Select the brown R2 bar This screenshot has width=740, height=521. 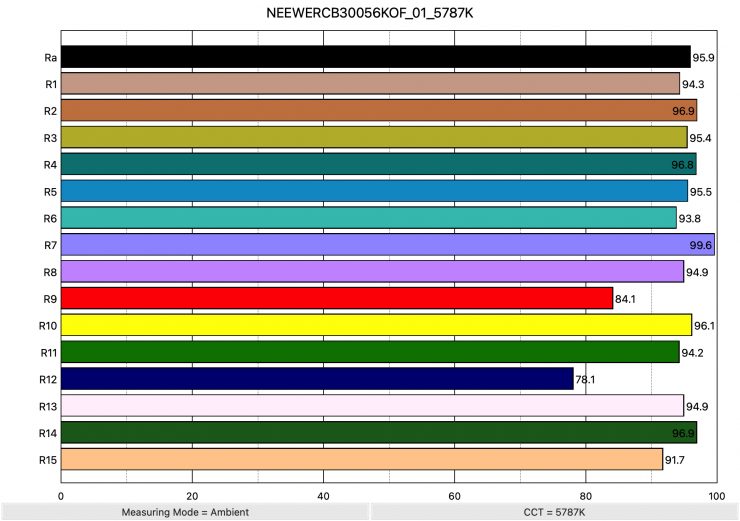pos(379,110)
